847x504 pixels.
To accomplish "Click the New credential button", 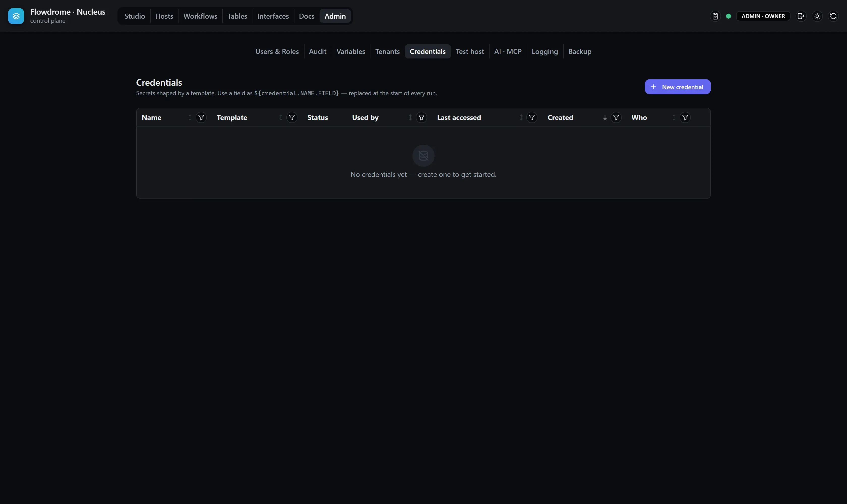I will [x=677, y=87].
